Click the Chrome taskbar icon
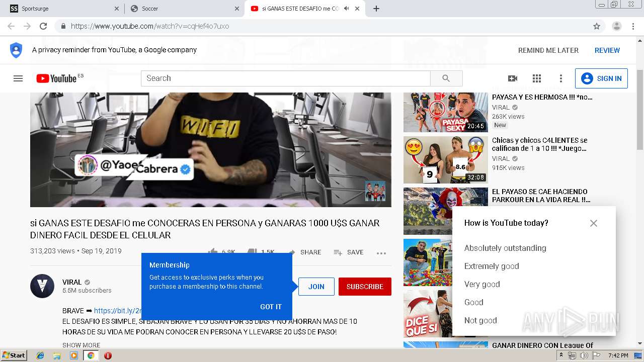The image size is (644, 362). pyautogui.click(x=91, y=355)
